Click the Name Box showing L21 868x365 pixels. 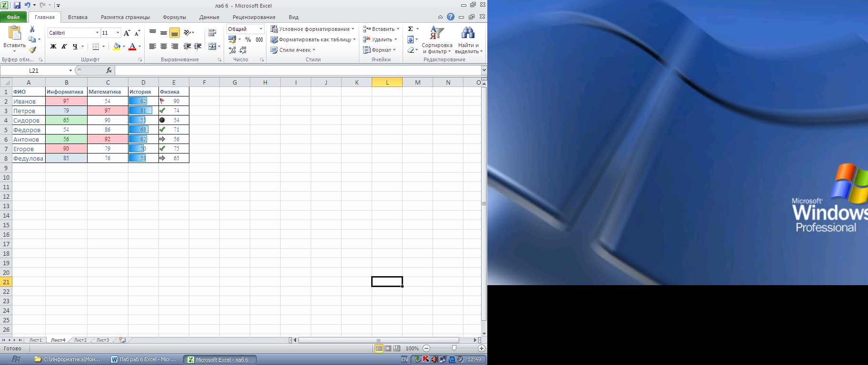coord(34,70)
